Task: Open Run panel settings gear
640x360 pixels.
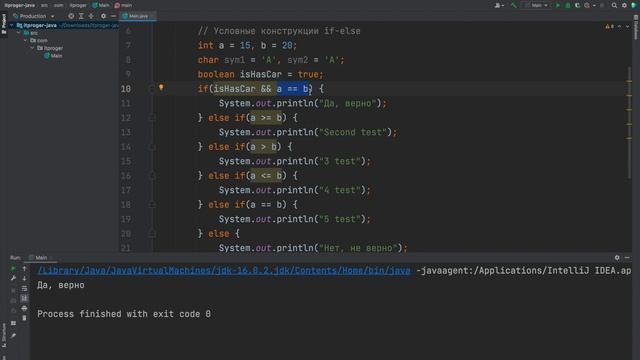Action: click(x=617, y=258)
